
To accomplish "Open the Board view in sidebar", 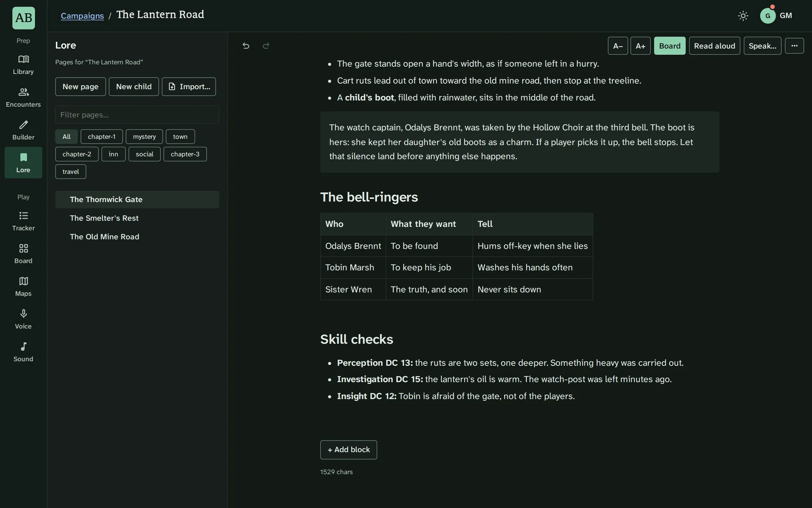I will click(23, 254).
